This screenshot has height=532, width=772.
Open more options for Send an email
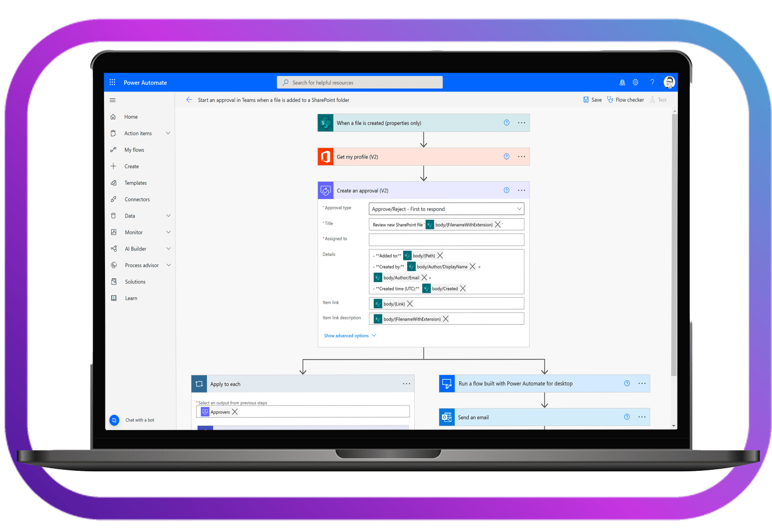(642, 417)
